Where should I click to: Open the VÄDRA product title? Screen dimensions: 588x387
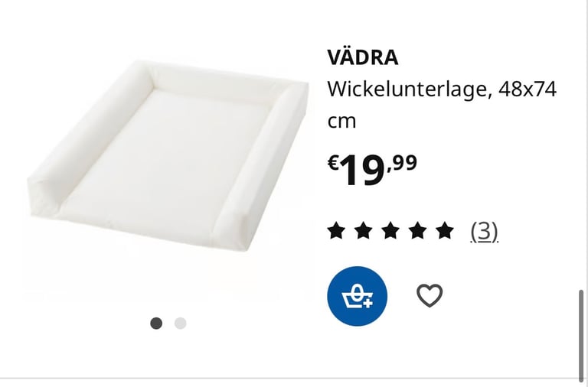click(x=363, y=57)
